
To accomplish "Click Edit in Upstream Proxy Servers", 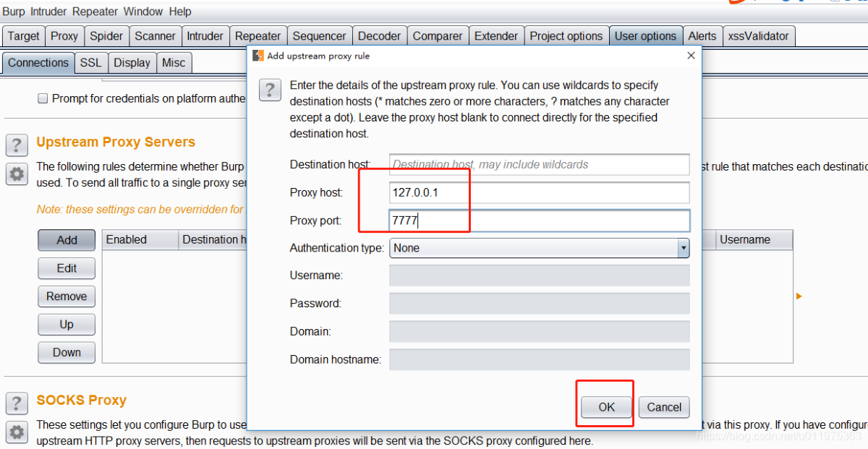I will click(67, 268).
